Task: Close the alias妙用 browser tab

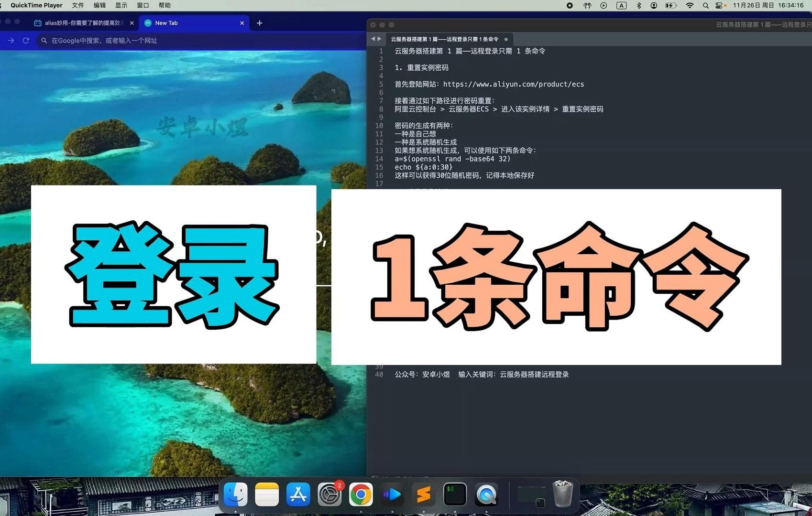Action: (x=132, y=23)
